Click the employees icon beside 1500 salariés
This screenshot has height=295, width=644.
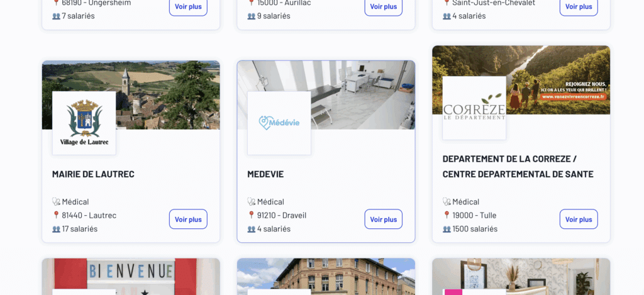[x=447, y=229]
